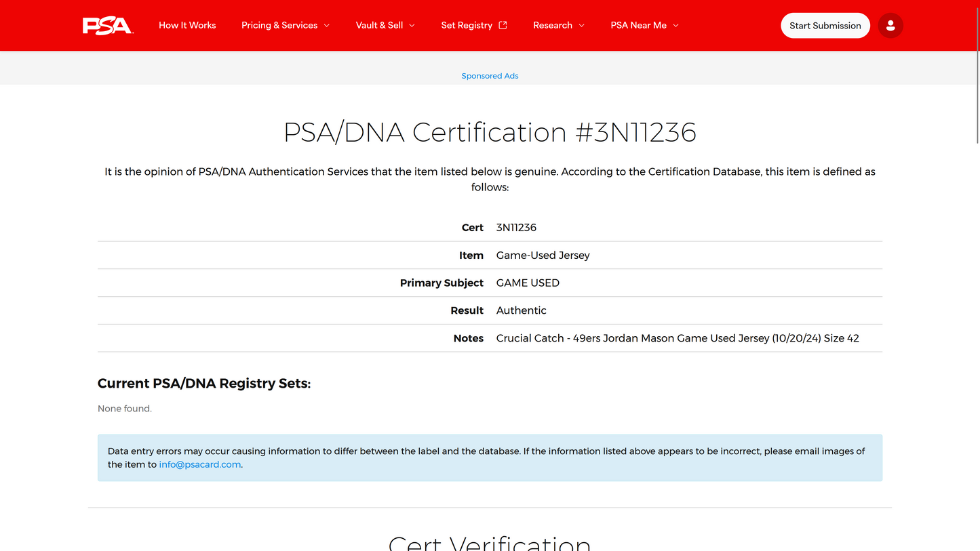Expand the PSA Near Me chevron
The width and height of the screenshot is (980, 551).
pos(675,26)
